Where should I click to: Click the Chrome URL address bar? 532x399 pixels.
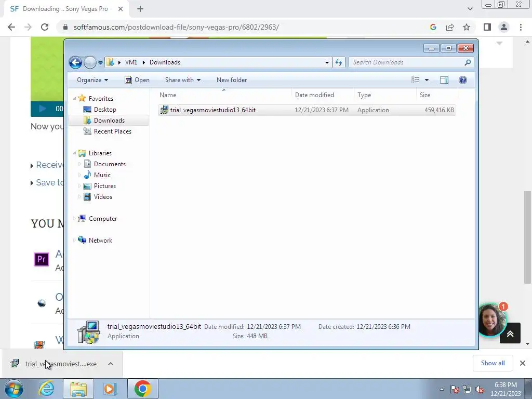[x=244, y=27]
